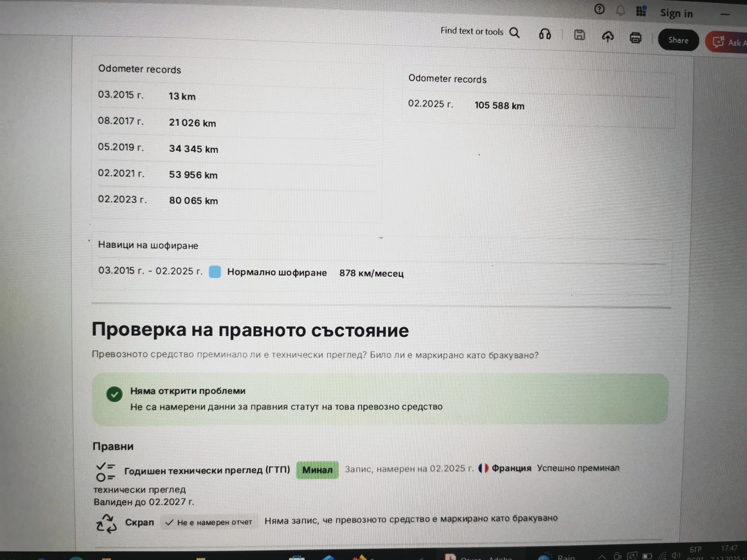Open the Help question mark icon

pos(599,9)
